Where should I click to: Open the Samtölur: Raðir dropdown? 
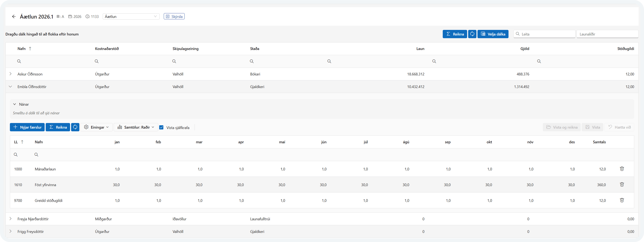(x=136, y=127)
